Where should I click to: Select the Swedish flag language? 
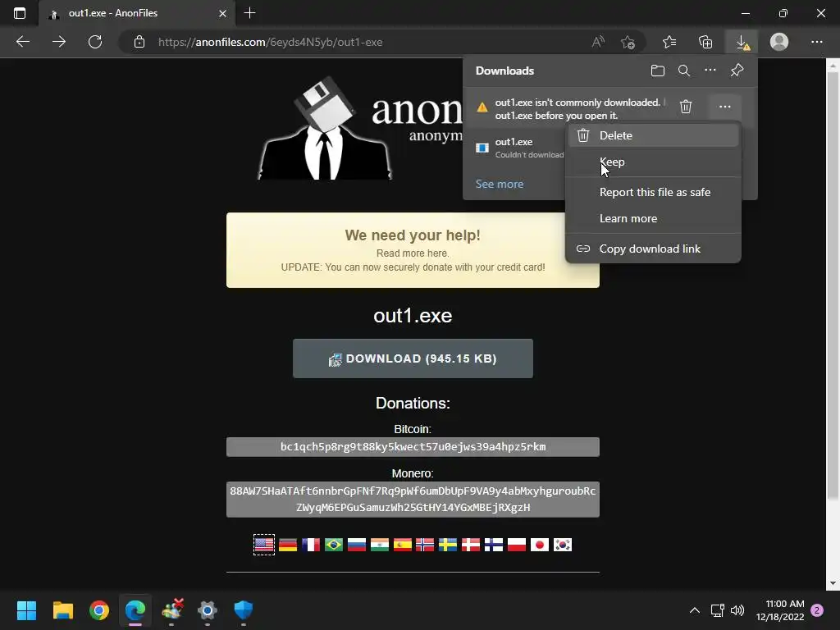(x=448, y=545)
